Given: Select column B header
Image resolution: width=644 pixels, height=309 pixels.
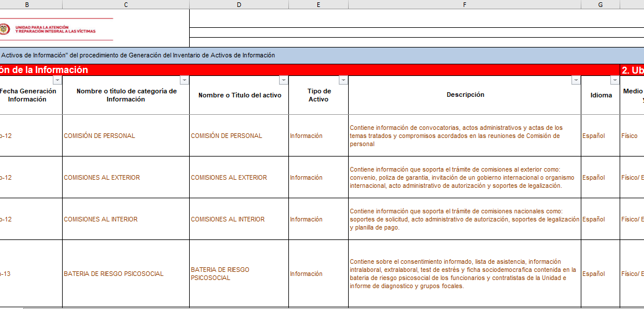Looking at the screenshot, I should point(27,5).
